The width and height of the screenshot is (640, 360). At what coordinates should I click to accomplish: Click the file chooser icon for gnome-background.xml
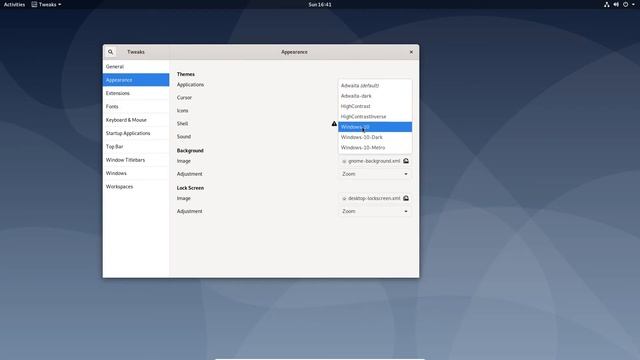[406, 161]
